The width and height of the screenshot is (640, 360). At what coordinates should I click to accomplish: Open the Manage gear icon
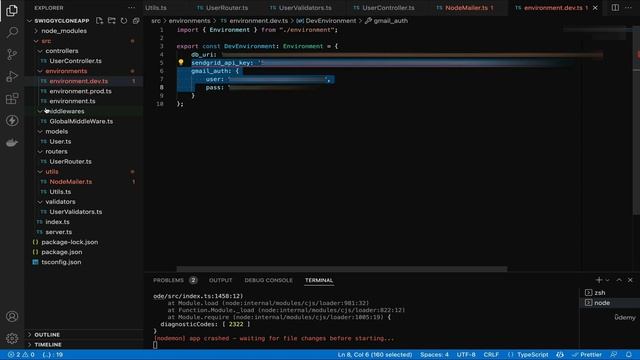click(x=12, y=338)
